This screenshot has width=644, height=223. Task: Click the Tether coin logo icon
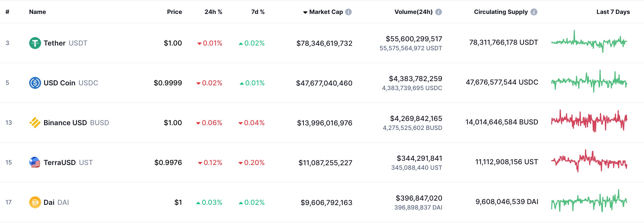35,43
